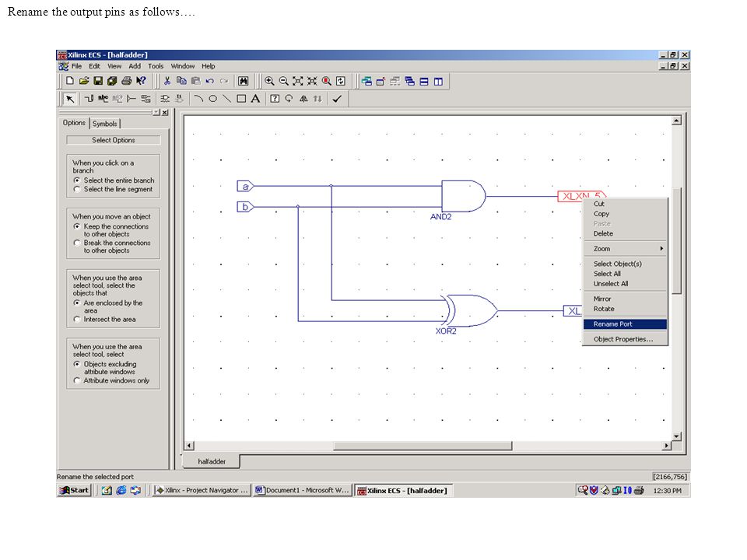Tile windows horizontally via toolbar icon
Image resolution: width=747 pixels, height=560 pixels.
424,81
